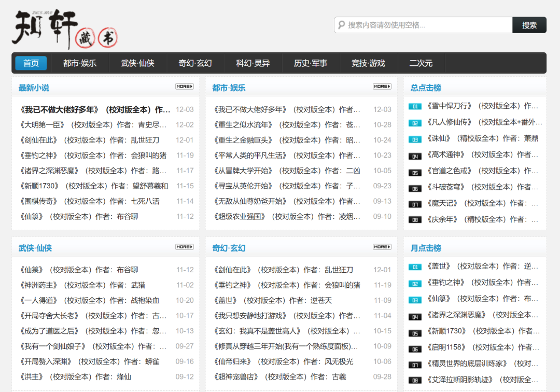The image size is (560, 392).
Task: Open 都市·娱乐 section heading link
Action: point(229,88)
